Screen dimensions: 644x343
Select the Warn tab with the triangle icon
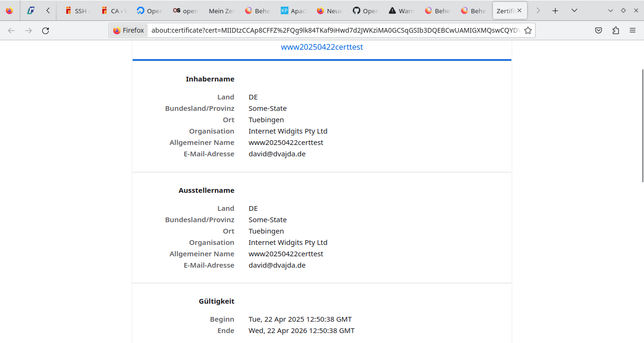[x=401, y=10]
